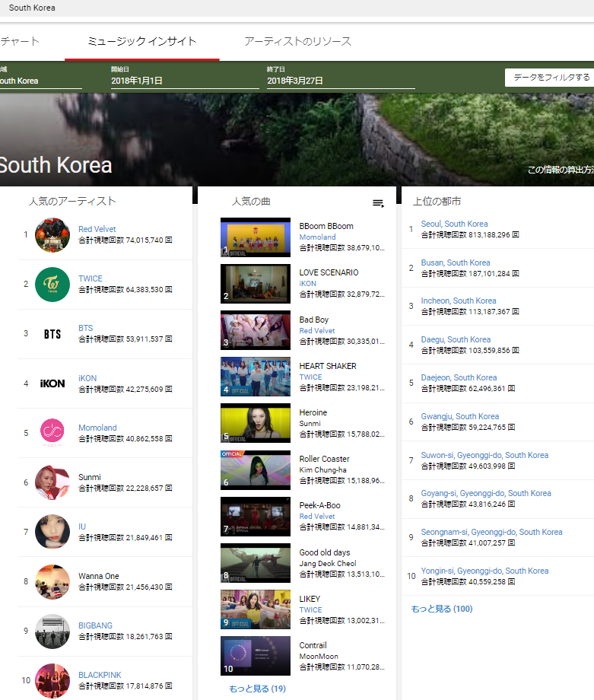Click TWICE link under LIKEY
Screen dimensions: 594x700
[x=310, y=609]
